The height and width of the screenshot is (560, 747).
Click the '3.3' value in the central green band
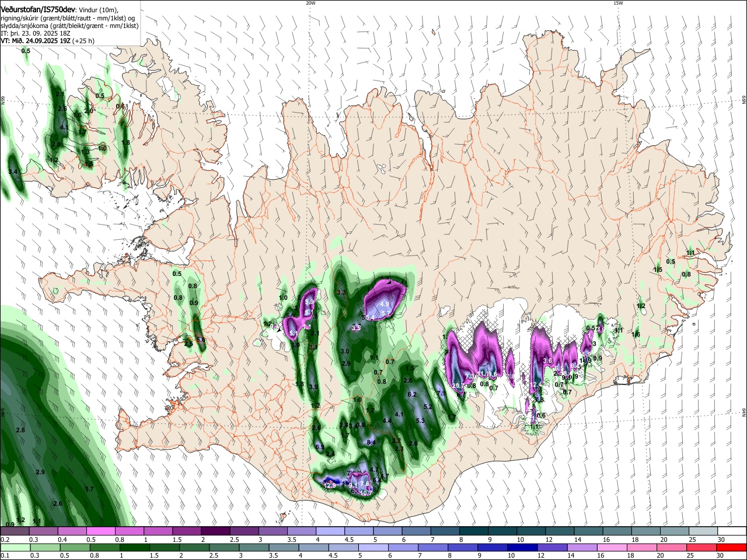pyautogui.click(x=342, y=292)
